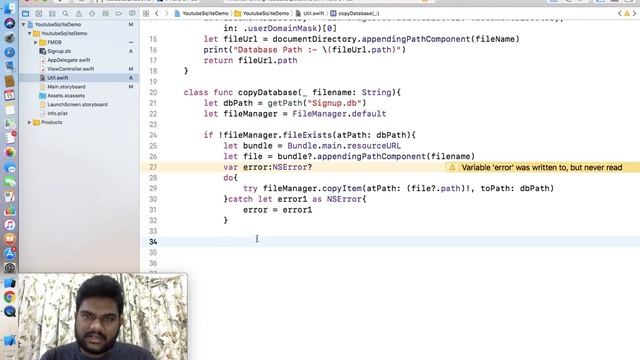Open copyDatabase(_:) method jump bar menu
The height and width of the screenshot is (360, 640).
point(354,13)
